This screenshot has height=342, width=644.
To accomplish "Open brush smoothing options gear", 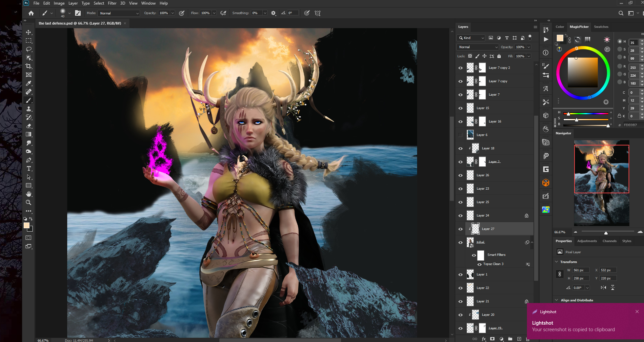I will point(273,13).
